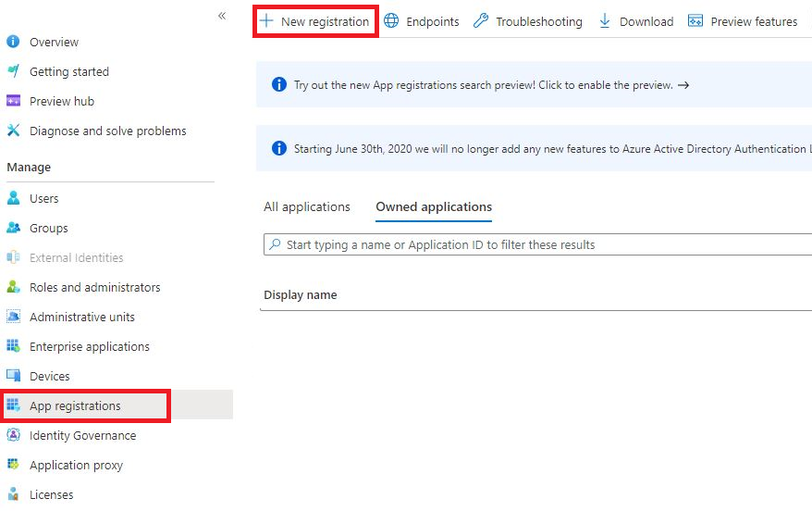Open Preview features from the toolbar
The image size is (812, 511).
pyautogui.click(x=754, y=22)
